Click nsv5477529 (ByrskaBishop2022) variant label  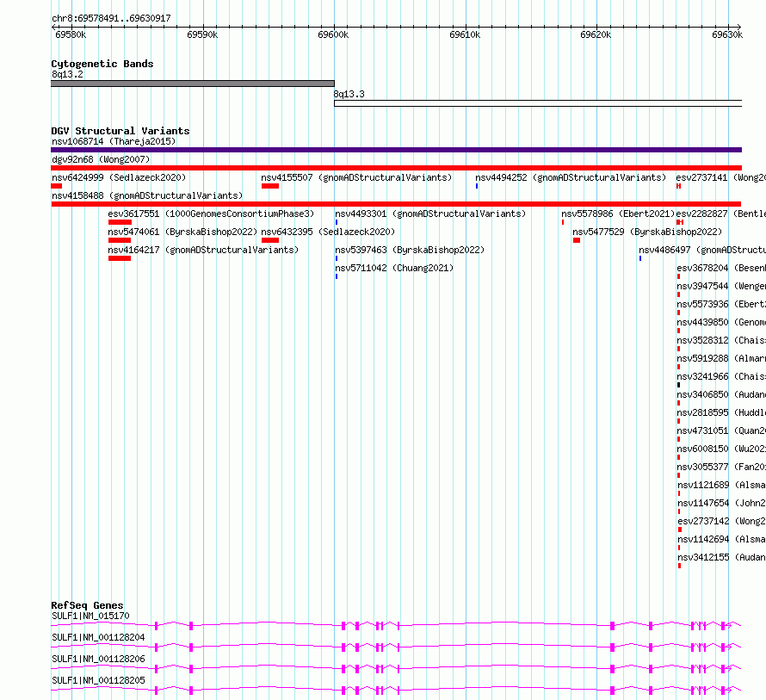tap(647, 232)
